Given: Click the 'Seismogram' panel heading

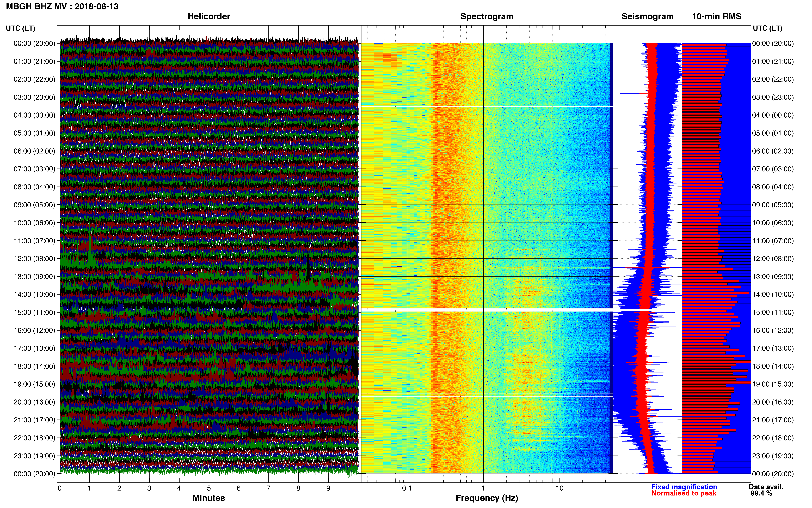Looking at the screenshot, I should [x=648, y=16].
